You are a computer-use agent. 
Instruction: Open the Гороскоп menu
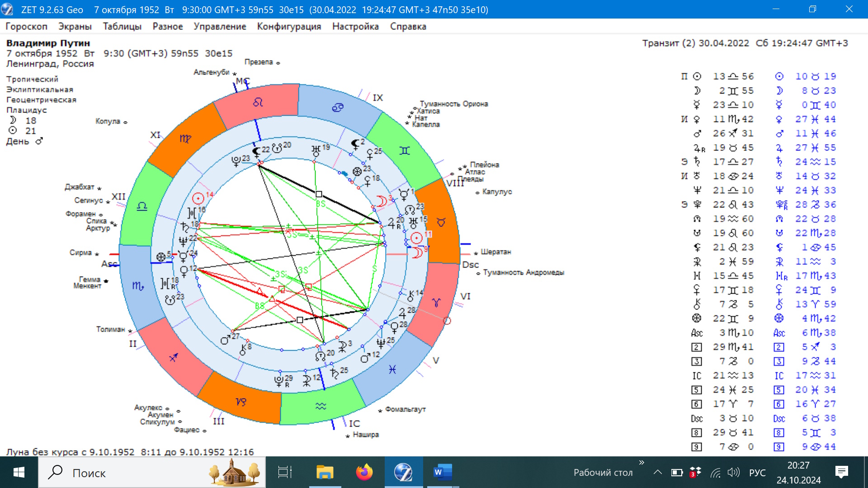click(26, 26)
